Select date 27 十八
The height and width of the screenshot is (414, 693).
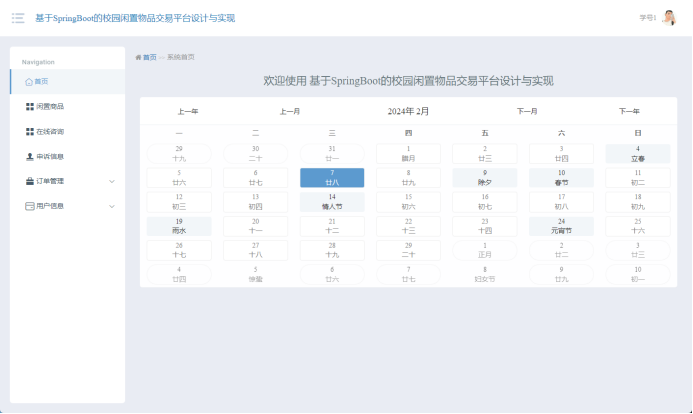coord(255,250)
